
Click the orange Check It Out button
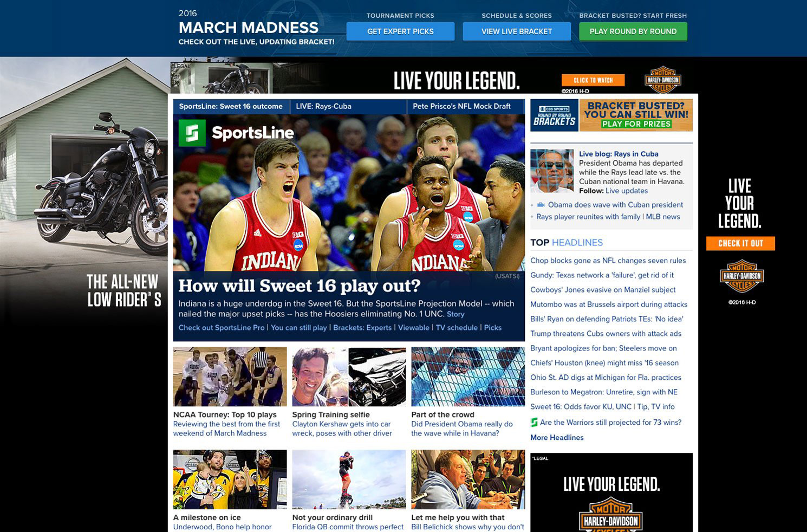(740, 243)
